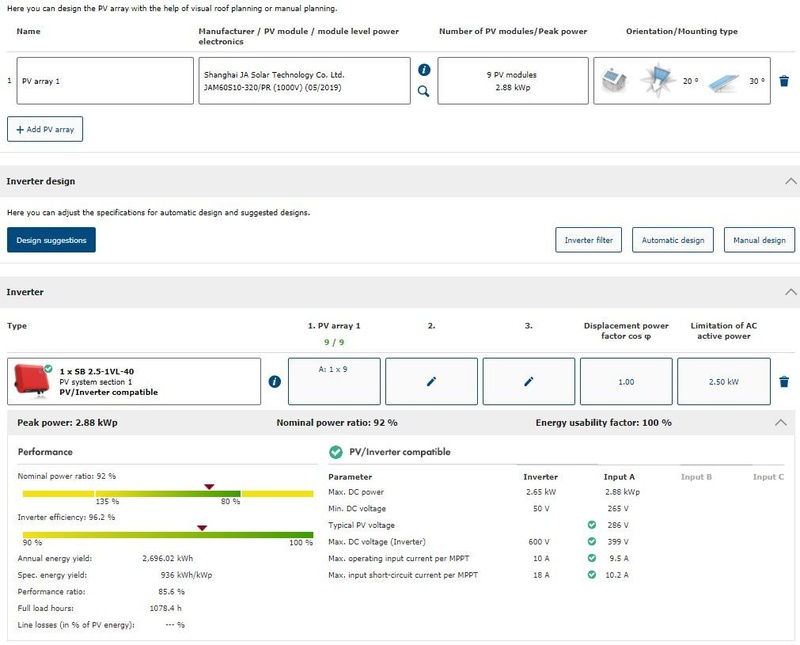
Task: Collapse the Inverter design section
Action: [x=791, y=181]
